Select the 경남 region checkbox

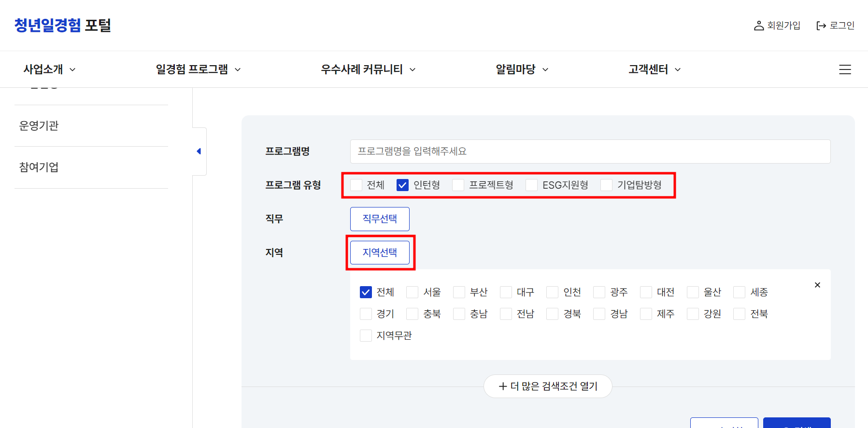[599, 314]
